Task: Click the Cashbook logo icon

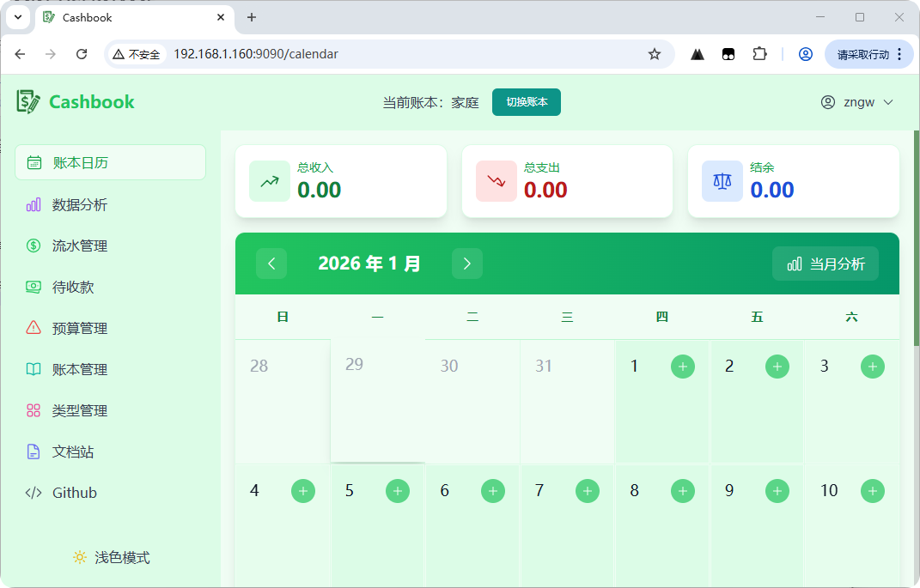Action: click(28, 101)
